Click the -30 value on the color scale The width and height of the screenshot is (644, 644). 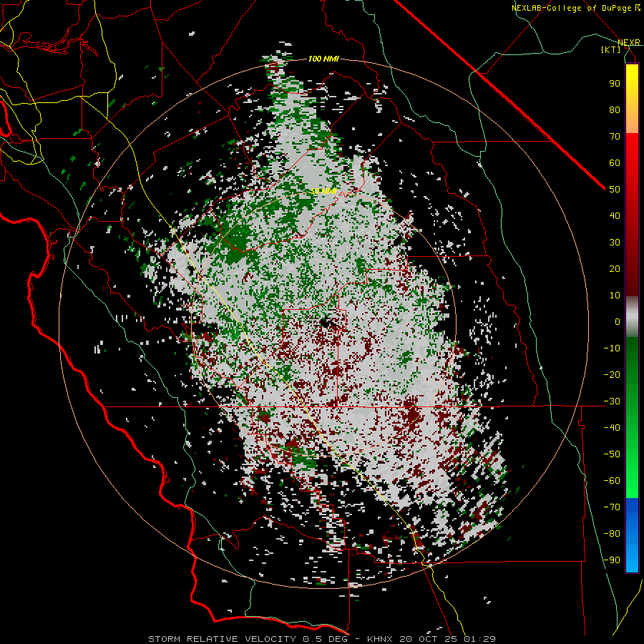pyautogui.click(x=612, y=401)
